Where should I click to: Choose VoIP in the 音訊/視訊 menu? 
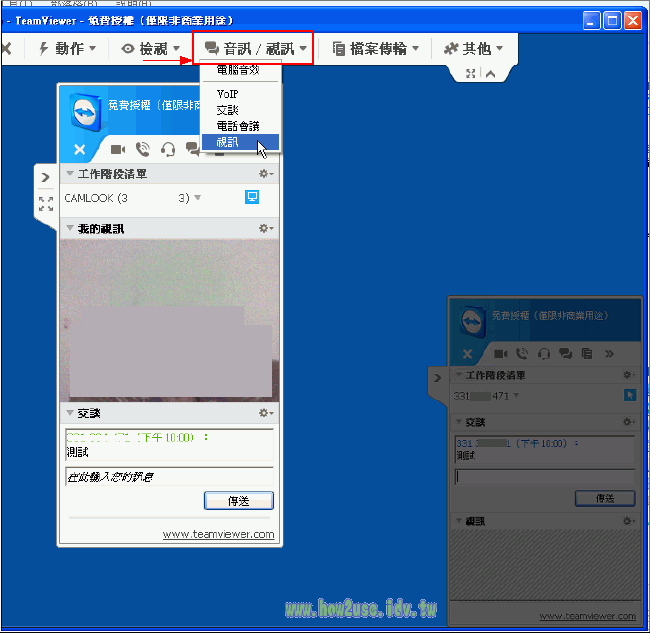tap(227, 94)
